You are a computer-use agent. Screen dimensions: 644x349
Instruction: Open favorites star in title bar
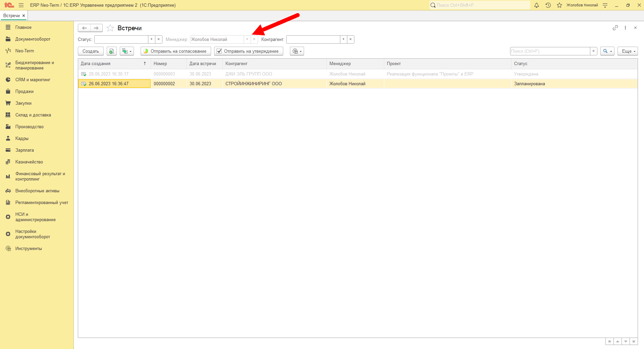pos(559,5)
